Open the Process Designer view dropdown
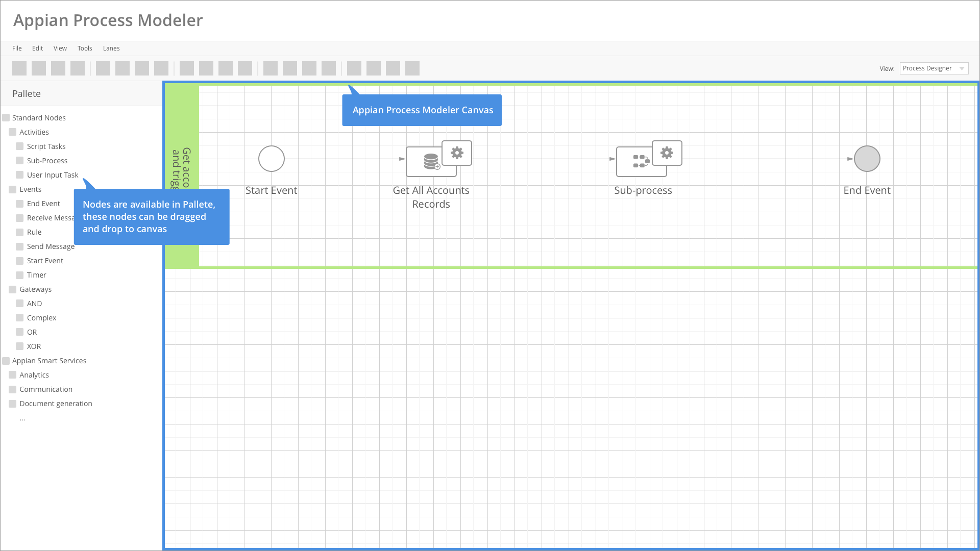The image size is (980, 551). click(934, 68)
